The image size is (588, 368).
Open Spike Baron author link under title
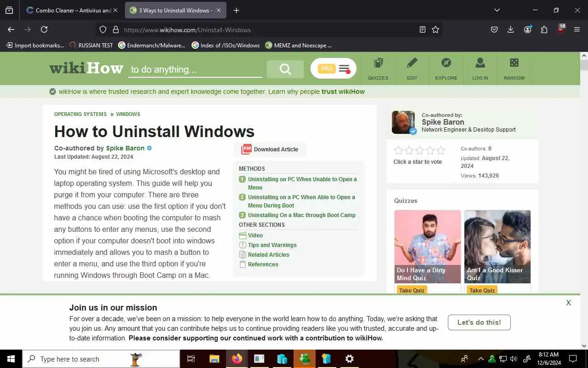125,148
